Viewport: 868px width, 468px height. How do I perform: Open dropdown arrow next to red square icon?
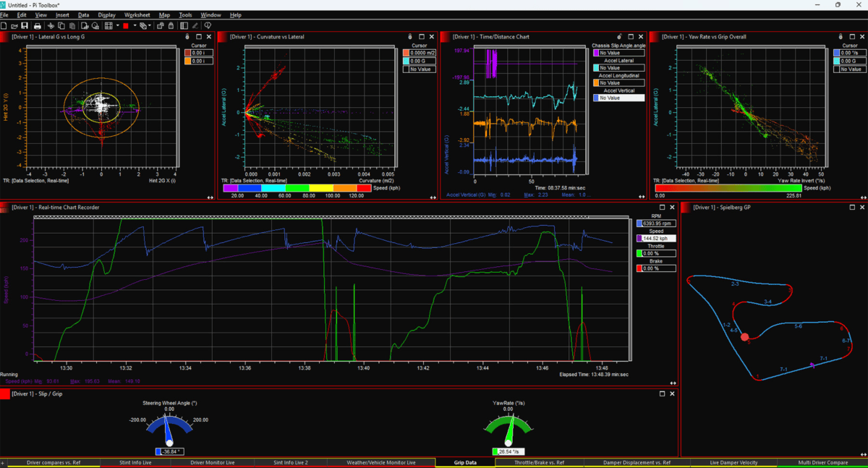[135, 25]
